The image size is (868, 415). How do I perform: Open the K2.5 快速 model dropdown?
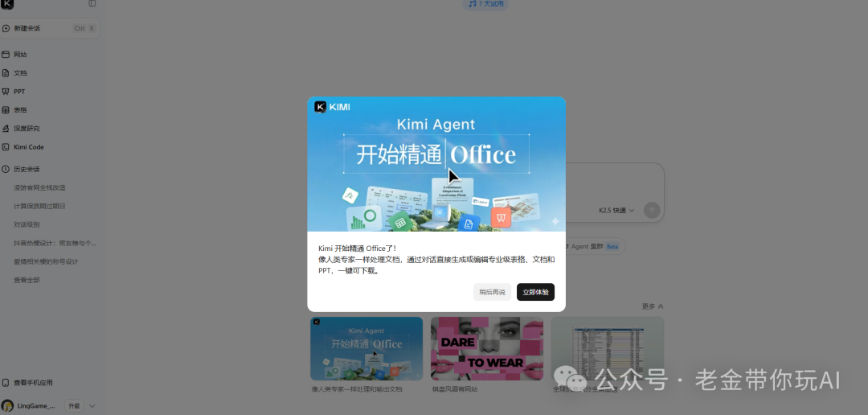point(616,211)
